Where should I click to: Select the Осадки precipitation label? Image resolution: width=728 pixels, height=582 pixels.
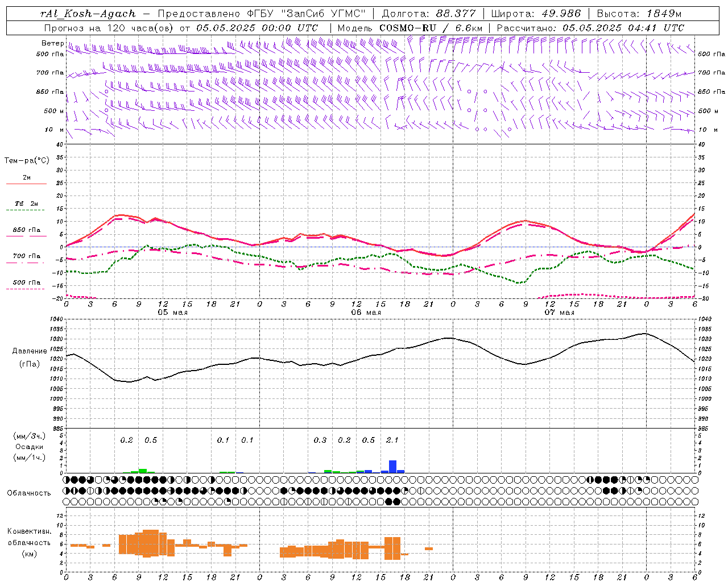(29, 447)
